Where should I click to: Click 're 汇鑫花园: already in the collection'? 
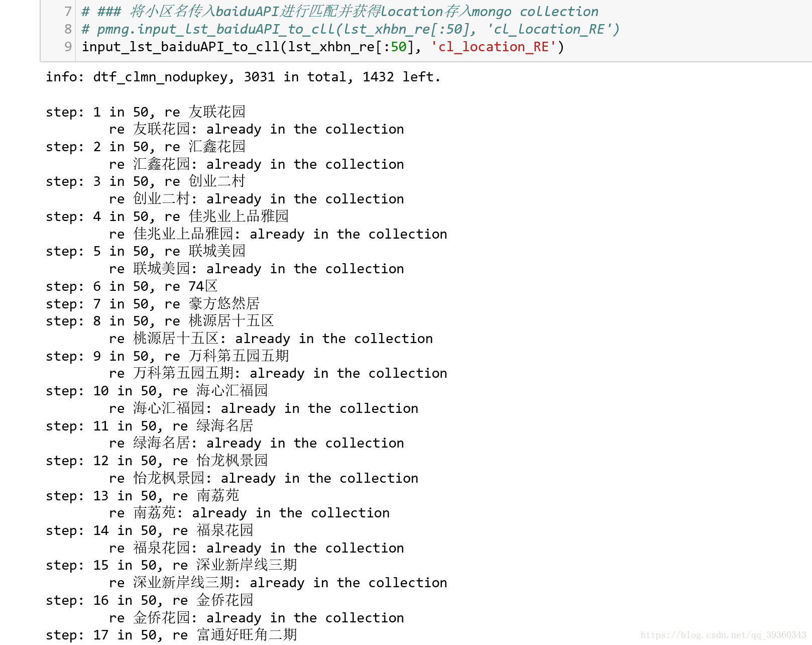coord(257,164)
